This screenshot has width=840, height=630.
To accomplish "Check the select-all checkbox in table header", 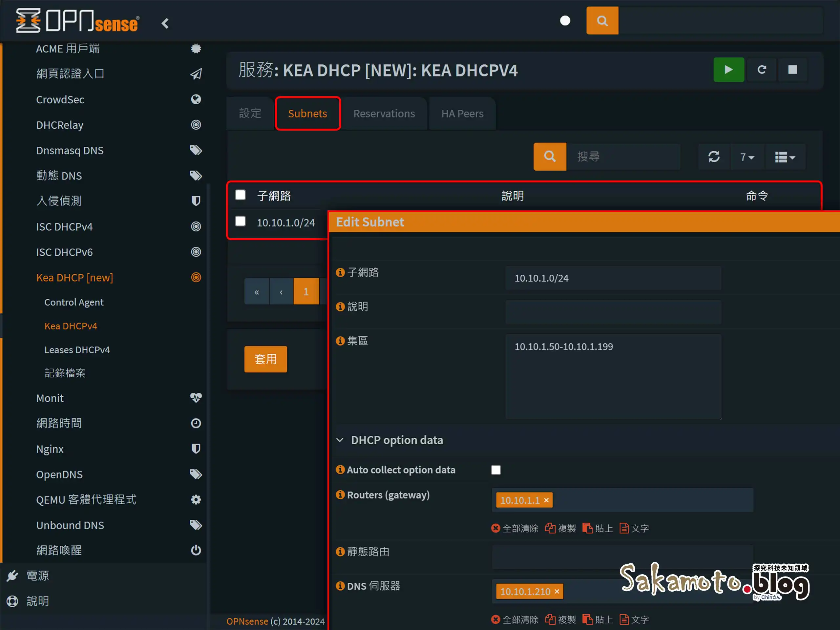I will tap(240, 195).
